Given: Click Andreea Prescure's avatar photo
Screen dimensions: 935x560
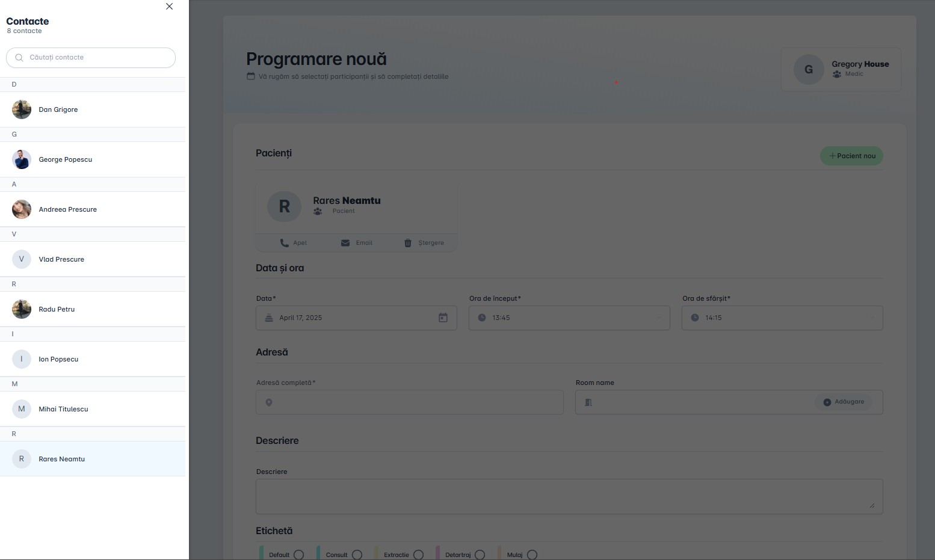Looking at the screenshot, I should pos(22,209).
